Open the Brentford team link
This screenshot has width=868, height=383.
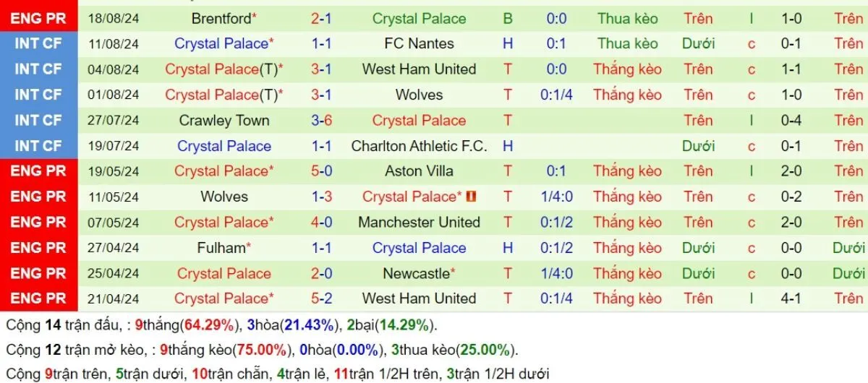pyautogui.click(x=221, y=18)
